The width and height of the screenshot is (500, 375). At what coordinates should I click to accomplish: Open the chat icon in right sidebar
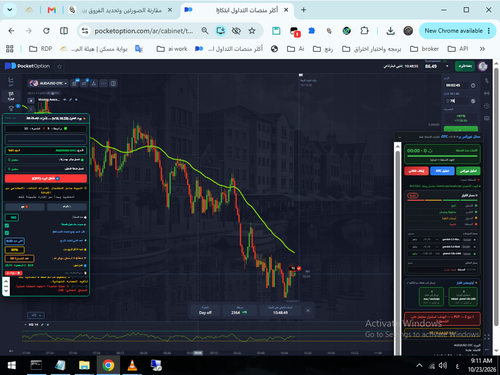click(x=487, y=118)
